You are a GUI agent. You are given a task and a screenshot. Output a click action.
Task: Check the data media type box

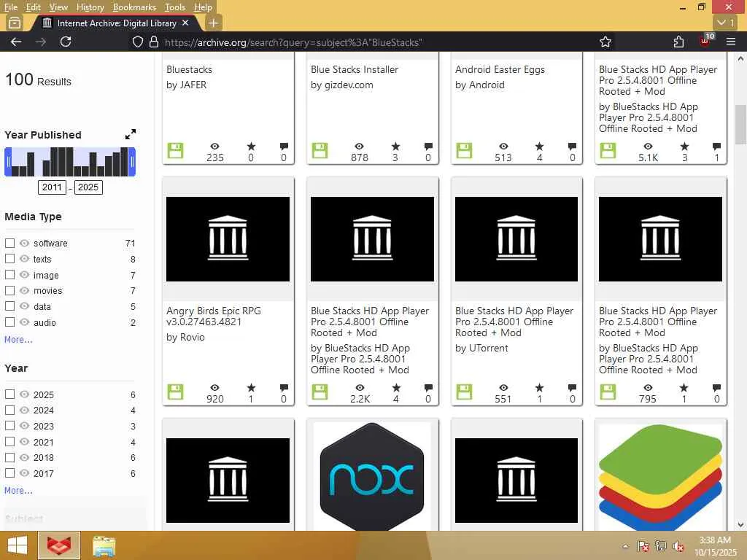[x=9, y=306]
